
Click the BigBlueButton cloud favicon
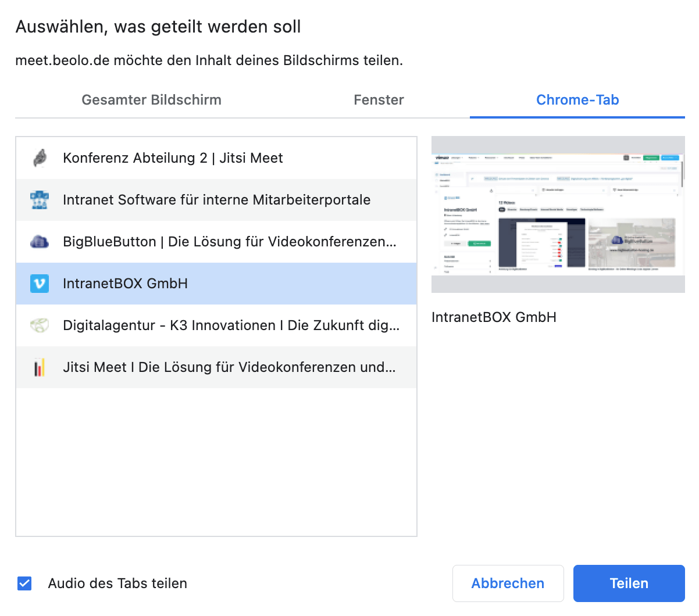[40, 242]
